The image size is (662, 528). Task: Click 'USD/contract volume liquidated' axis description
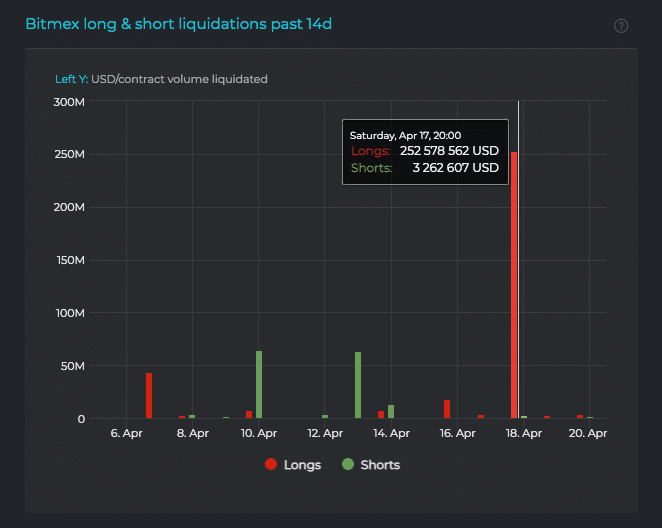(x=179, y=79)
